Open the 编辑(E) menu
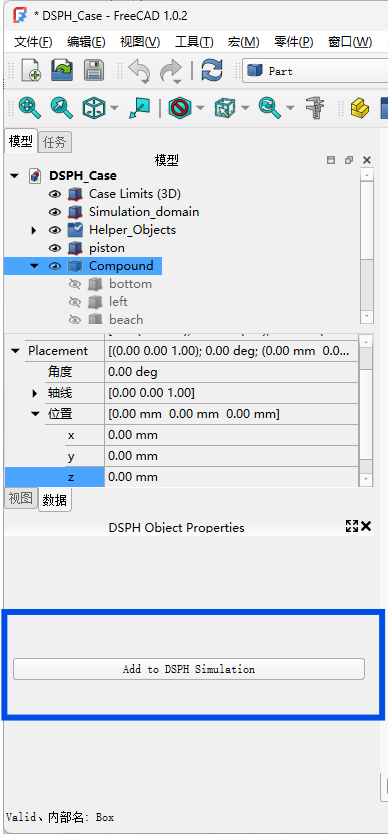The height and width of the screenshot is (834, 388). [86, 42]
